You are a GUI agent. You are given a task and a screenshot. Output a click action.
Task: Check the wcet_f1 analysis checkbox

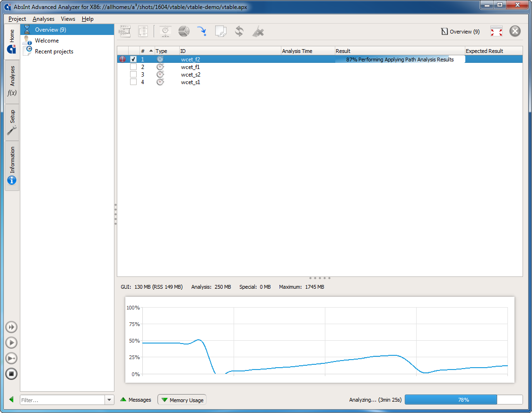tap(133, 67)
